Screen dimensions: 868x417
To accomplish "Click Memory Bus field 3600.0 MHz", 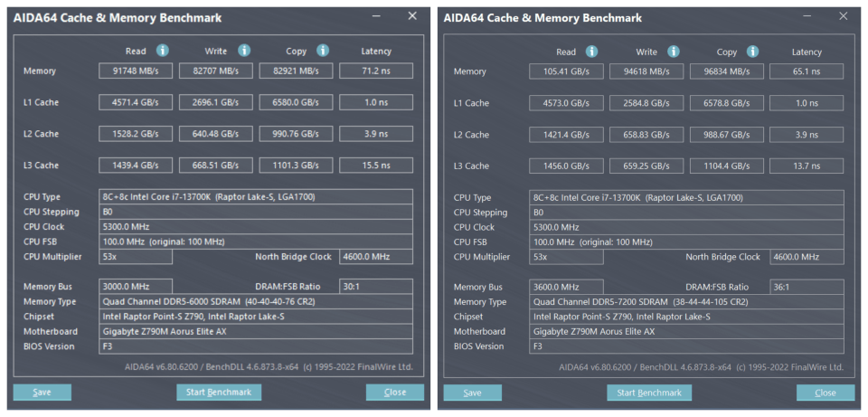I will pos(566,287).
